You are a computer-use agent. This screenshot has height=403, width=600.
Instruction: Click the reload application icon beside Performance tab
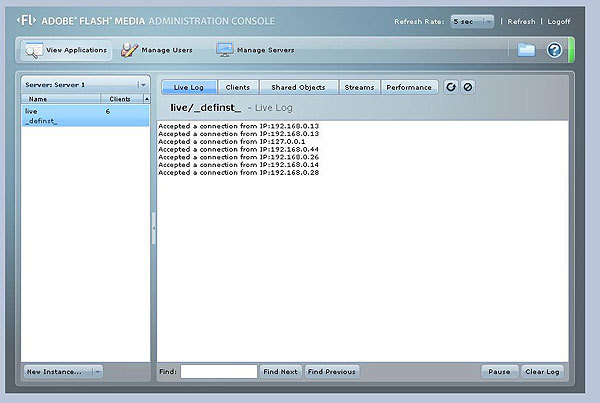point(451,87)
